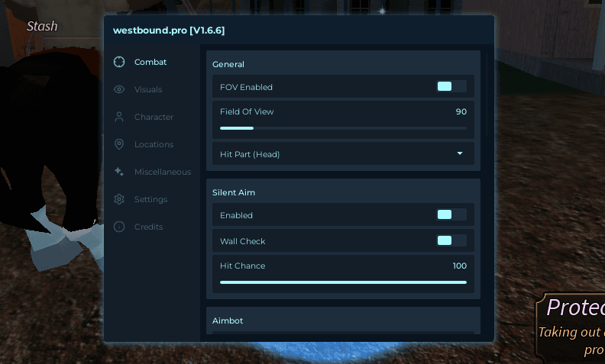Click the Combat crosshair icon
This screenshot has width=605, height=364.
tap(118, 62)
